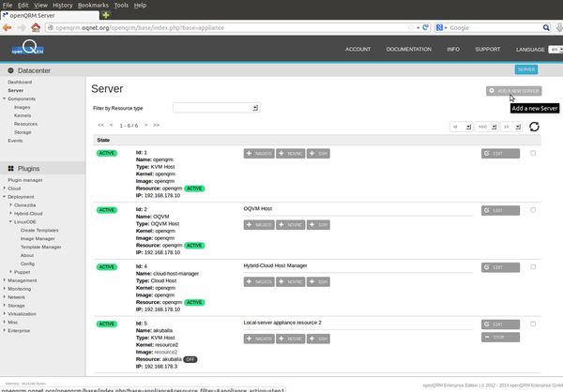Go to first page arrow <<
The height and width of the screenshot is (392, 563).
pyautogui.click(x=101, y=126)
